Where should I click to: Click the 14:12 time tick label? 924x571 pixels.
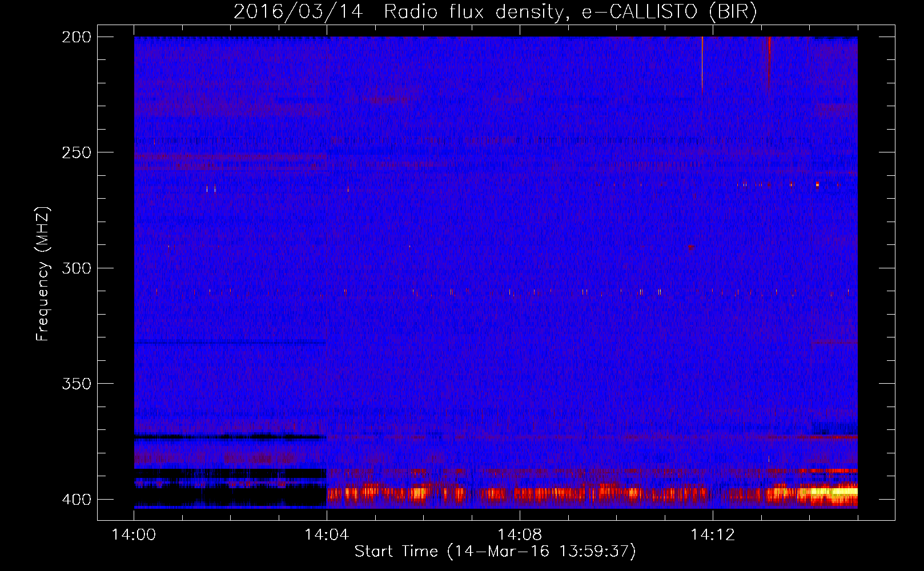click(x=713, y=535)
